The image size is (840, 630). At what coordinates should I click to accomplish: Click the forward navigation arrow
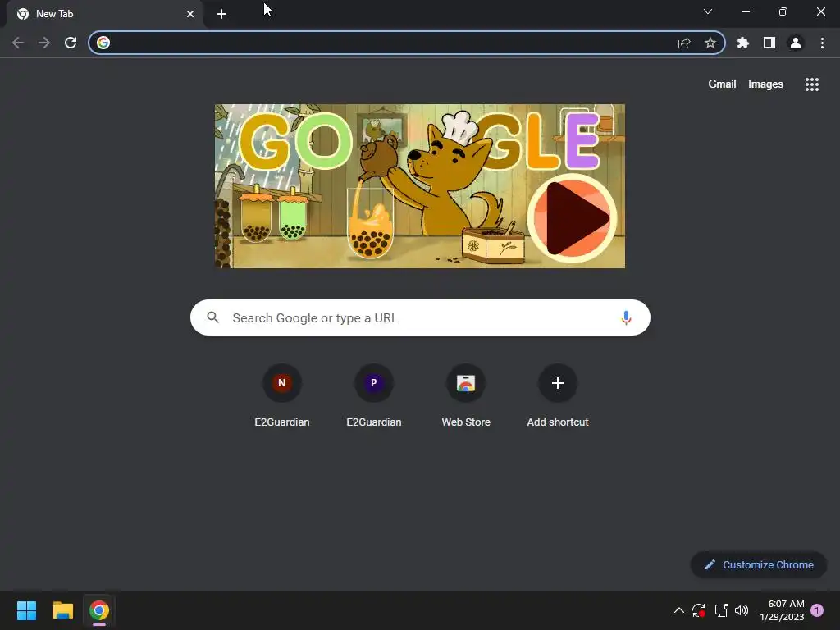tap(44, 43)
